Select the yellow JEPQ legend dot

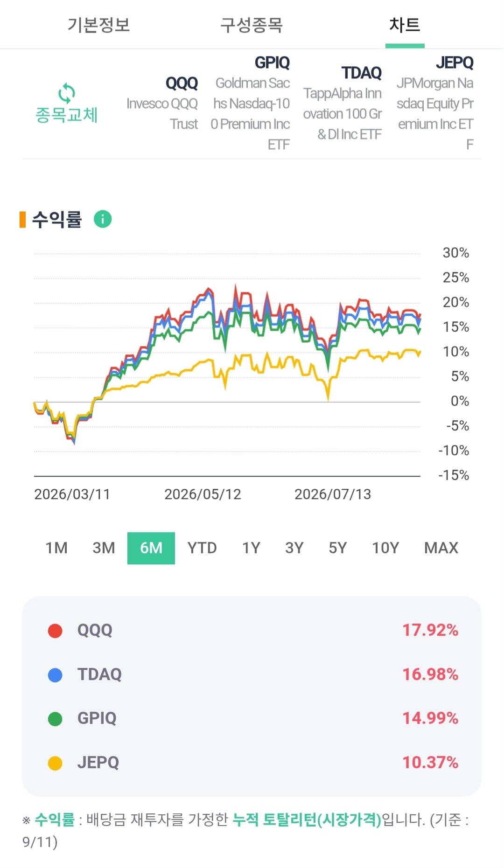point(55,763)
